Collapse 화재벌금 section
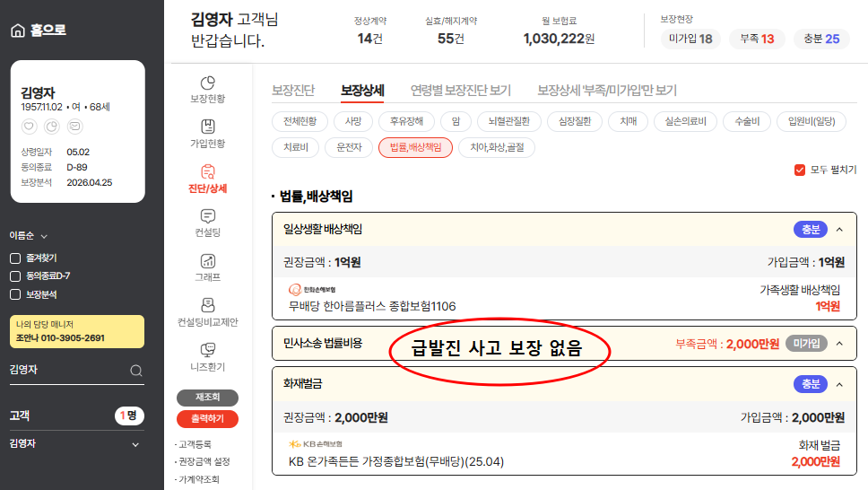This screenshot has height=490, width=868. coord(840,384)
